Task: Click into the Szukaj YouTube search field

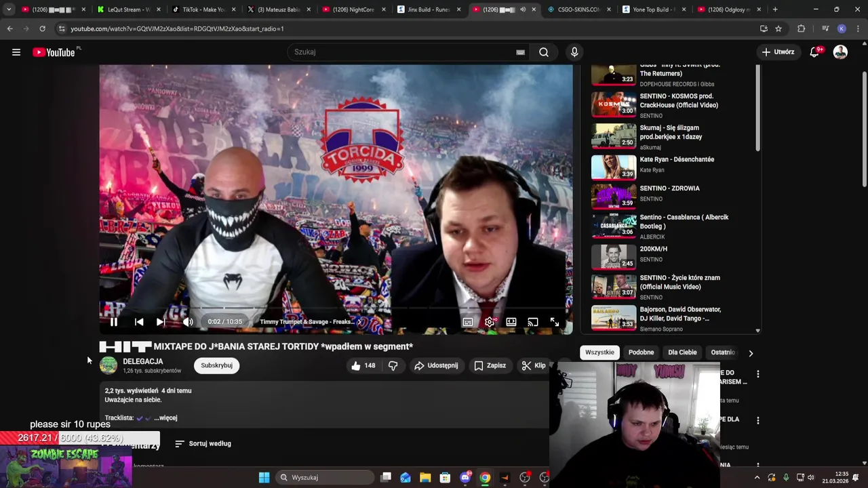Action: [x=403, y=52]
